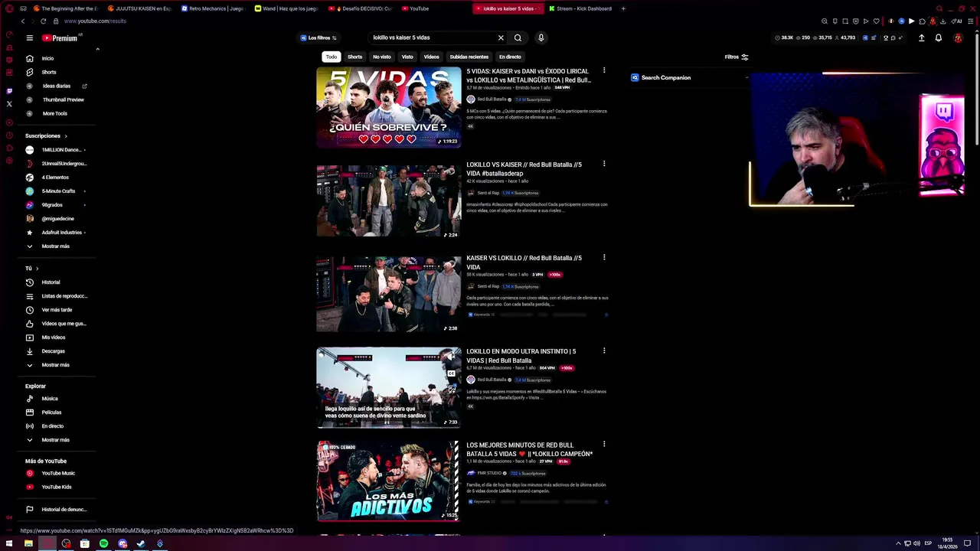The height and width of the screenshot is (551, 980).
Task: Select the Todo filter chip
Action: click(x=331, y=57)
